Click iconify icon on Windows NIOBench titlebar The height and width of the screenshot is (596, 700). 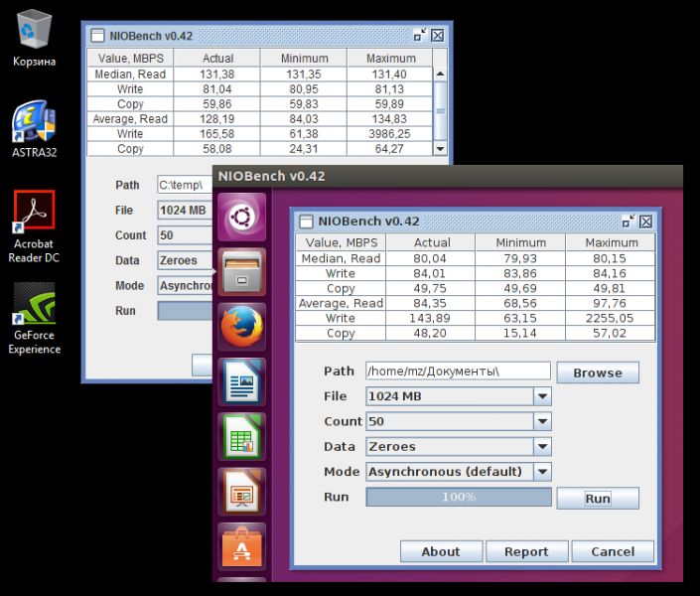pos(420,36)
